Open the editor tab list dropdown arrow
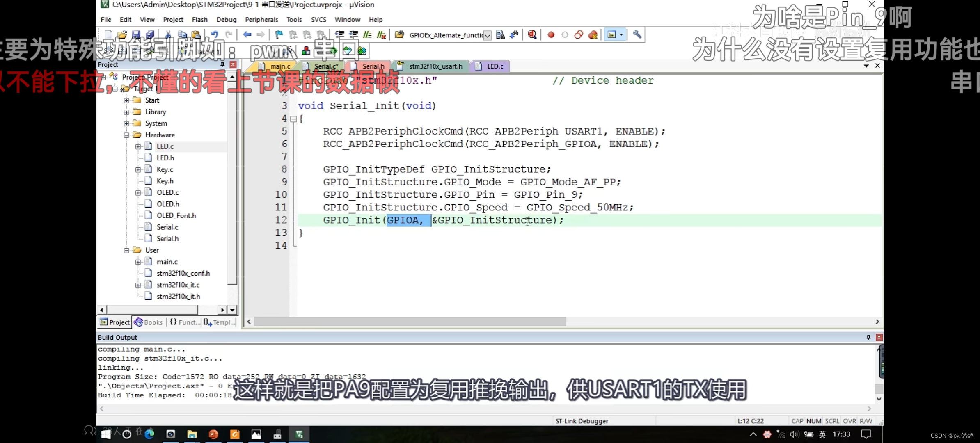 (866, 66)
